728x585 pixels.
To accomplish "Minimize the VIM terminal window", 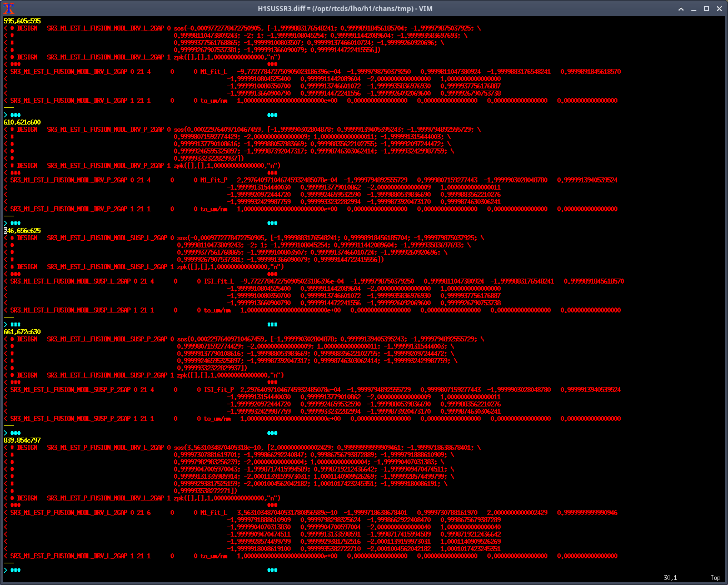I will click(694, 9).
